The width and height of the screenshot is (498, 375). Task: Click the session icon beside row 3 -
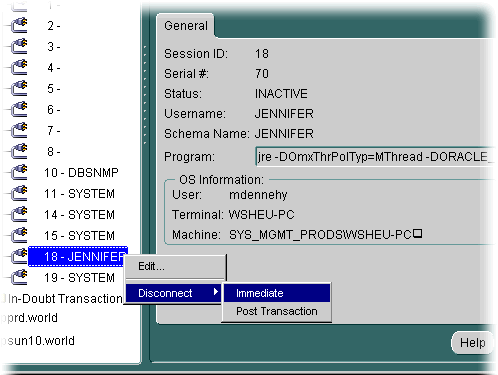tap(19, 47)
